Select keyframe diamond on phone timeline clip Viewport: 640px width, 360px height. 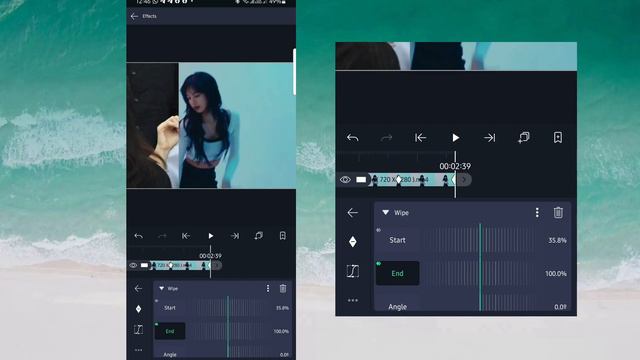[x=171, y=265]
